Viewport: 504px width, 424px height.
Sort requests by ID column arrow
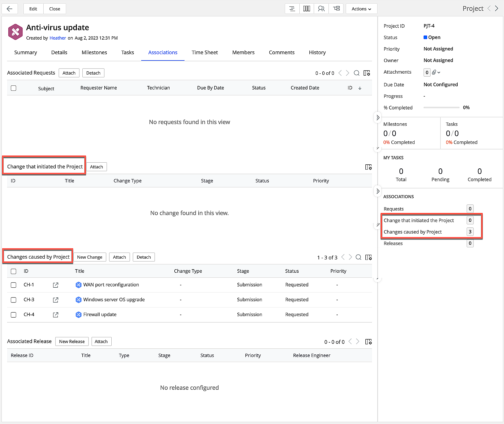click(360, 88)
